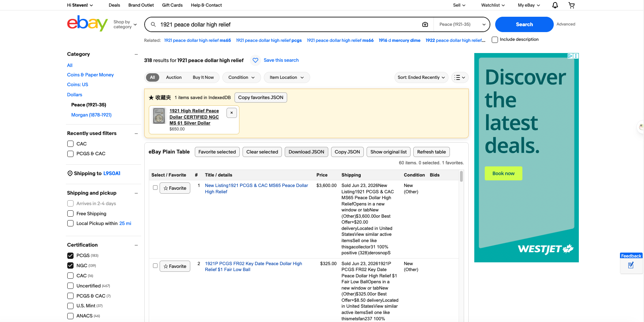Viewport: 644px width, 322px height.
Task: Click into the search text field
Action: [x=289, y=24]
